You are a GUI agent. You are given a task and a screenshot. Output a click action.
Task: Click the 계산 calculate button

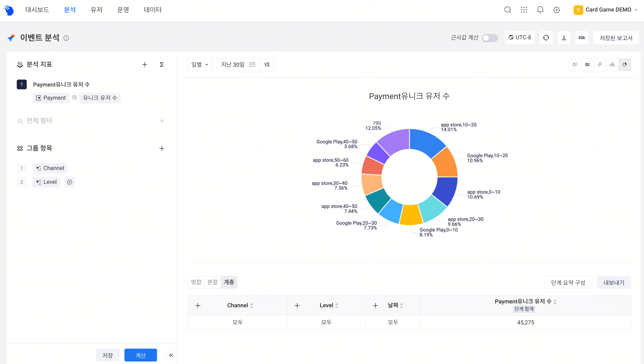tap(141, 355)
